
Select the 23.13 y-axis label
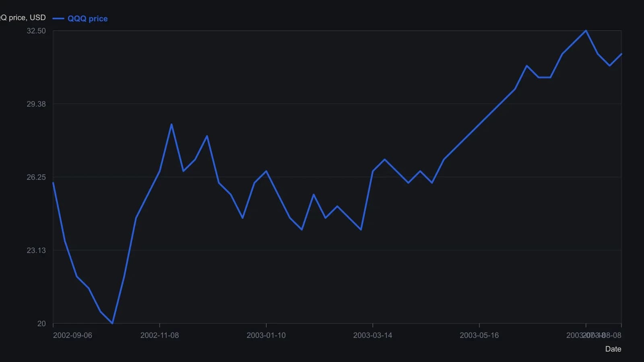click(x=36, y=251)
